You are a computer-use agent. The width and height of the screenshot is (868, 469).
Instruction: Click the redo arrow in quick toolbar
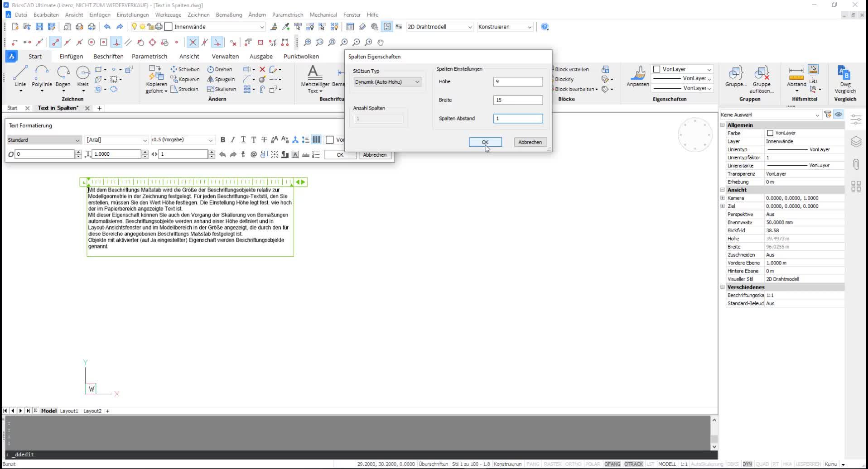(x=120, y=27)
